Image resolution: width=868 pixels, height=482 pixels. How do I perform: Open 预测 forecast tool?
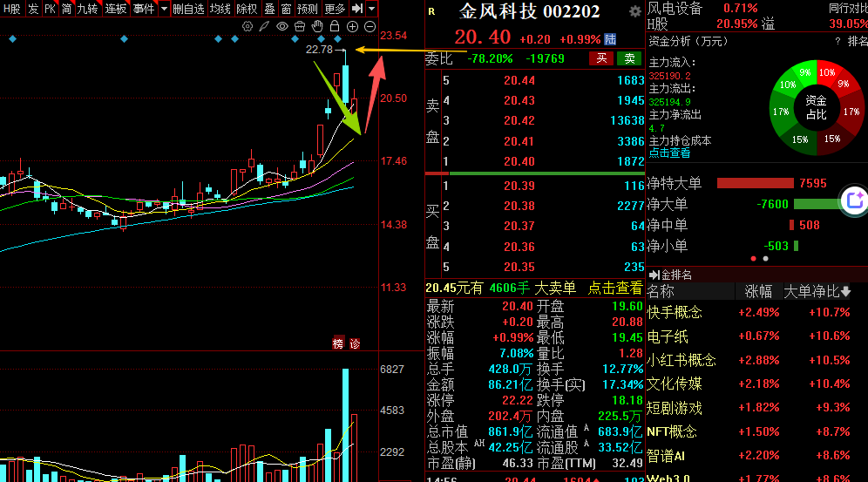coord(308,9)
